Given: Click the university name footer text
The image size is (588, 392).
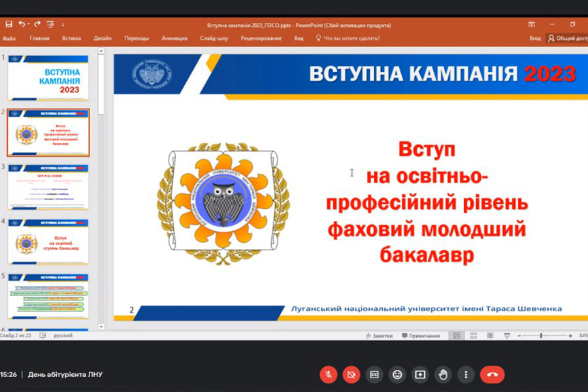Looking at the screenshot, I should 427,309.
